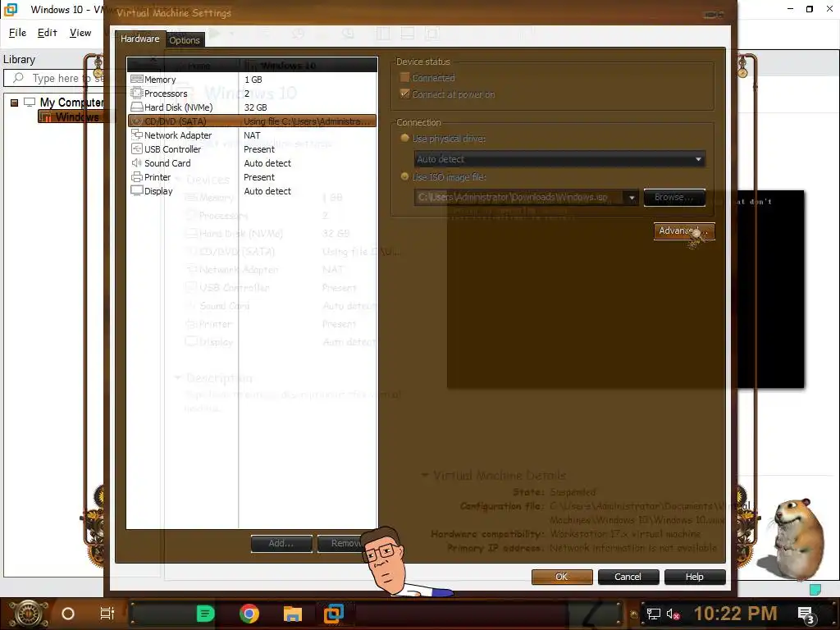Open the View menu
Screen dimensions: 840x630
(80, 33)
